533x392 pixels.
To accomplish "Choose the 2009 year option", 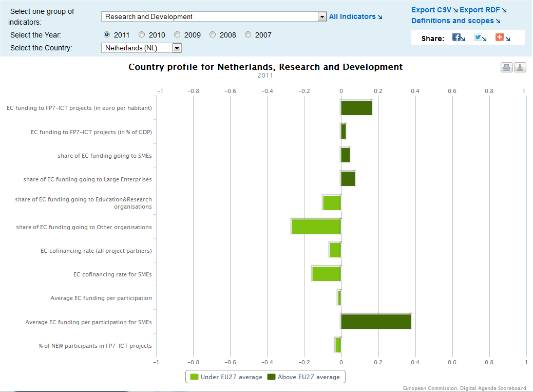I will pyautogui.click(x=177, y=35).
